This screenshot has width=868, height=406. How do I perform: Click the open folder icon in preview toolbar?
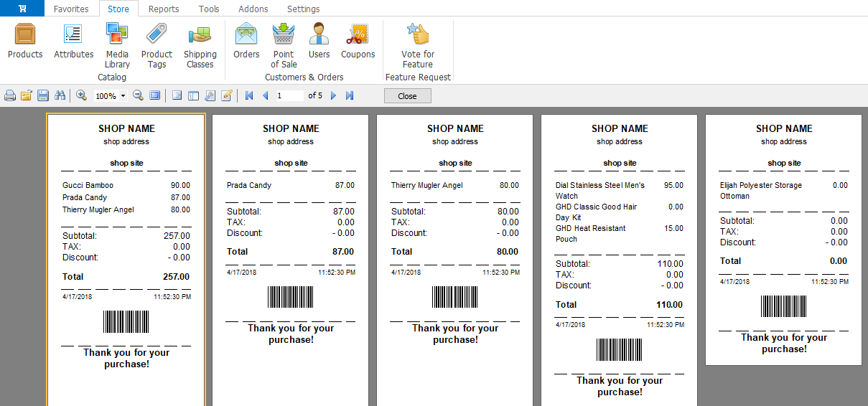27,95
